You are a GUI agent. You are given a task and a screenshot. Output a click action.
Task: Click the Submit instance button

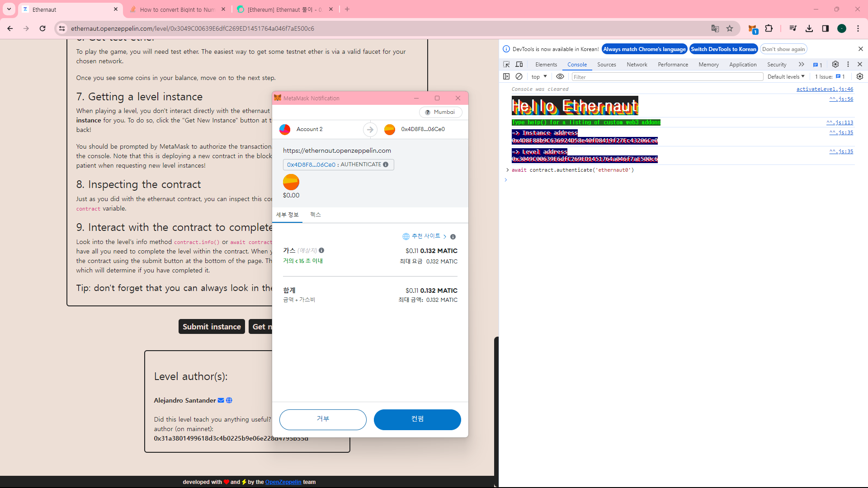212,327
